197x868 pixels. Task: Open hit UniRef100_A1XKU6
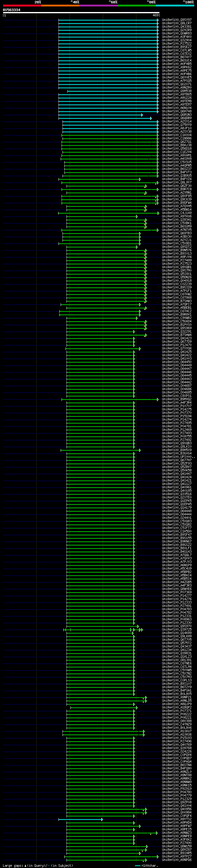pos(177,734)
